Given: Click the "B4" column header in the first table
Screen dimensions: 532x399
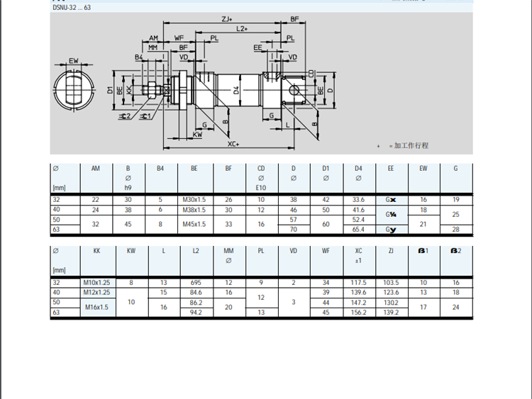Looking at the screenshot, I should point(160,169).
